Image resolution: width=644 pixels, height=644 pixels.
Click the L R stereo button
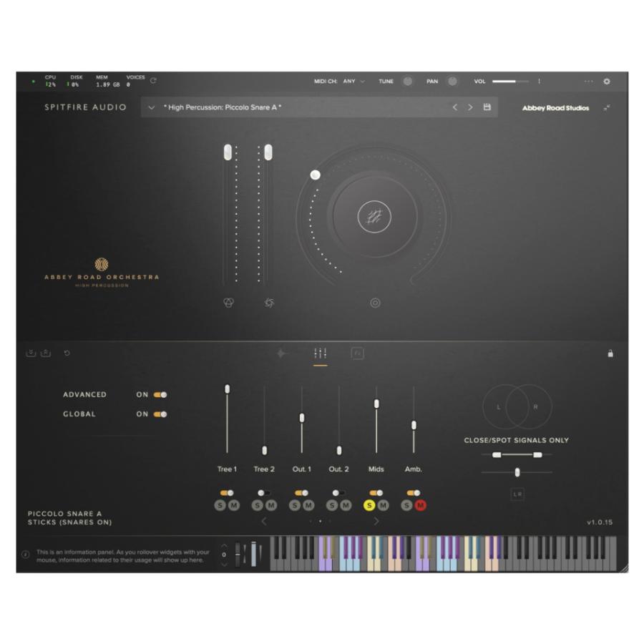(x=517, y=494)
